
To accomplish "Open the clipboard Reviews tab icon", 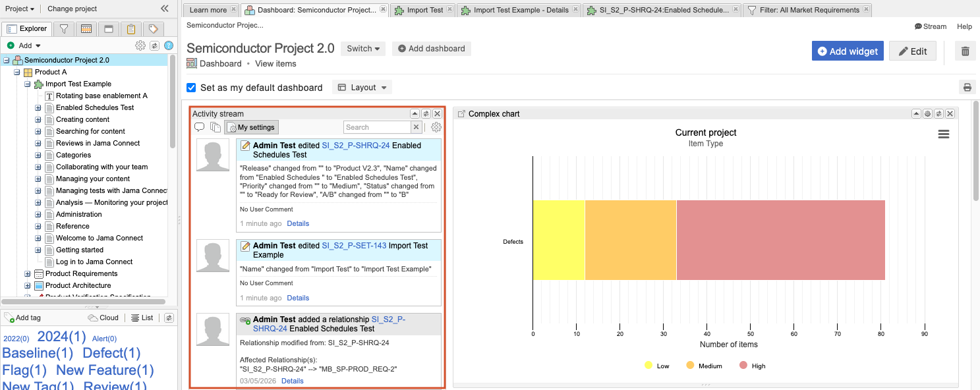I will (x=131, y=29).
